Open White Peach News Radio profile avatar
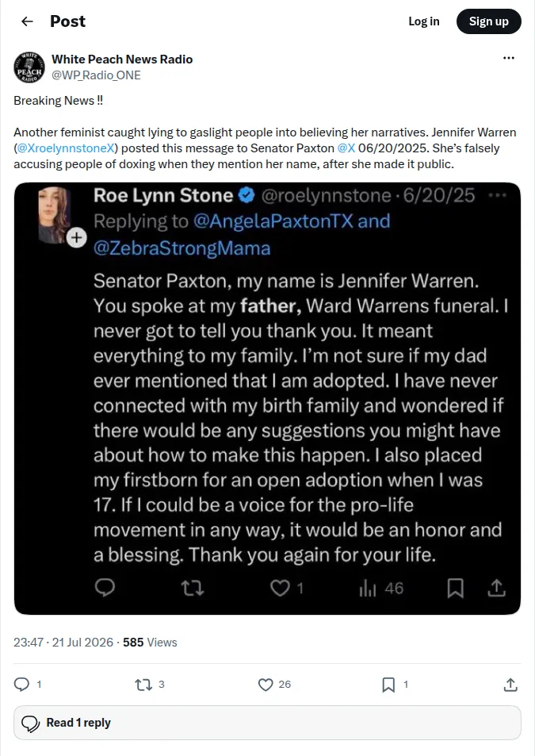 (x=29, y=67)
